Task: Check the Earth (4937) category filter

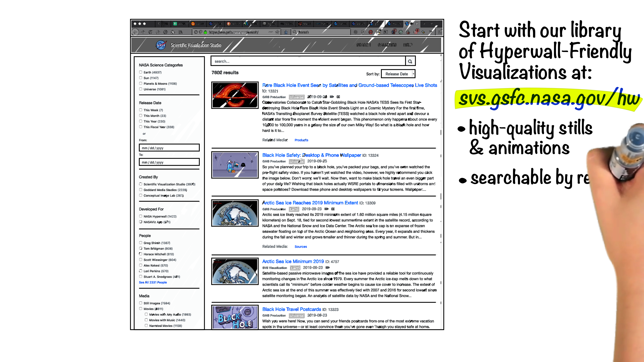Action: click(141, 72)
